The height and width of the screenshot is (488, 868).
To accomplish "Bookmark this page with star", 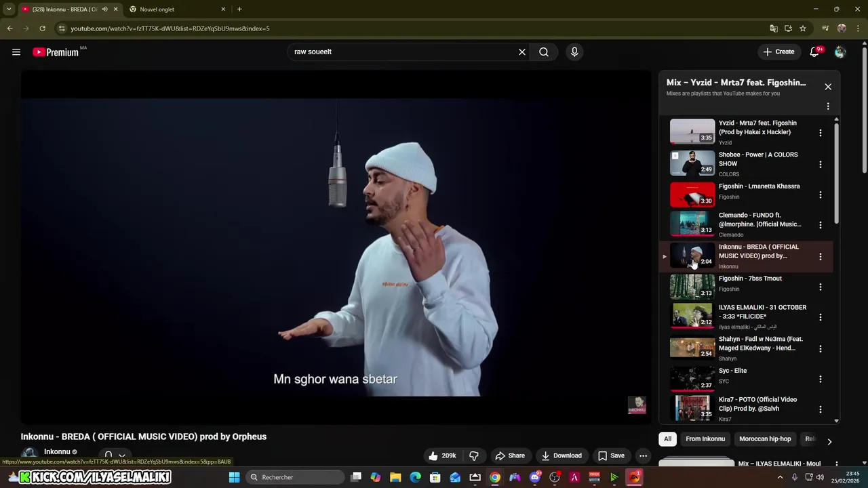I will [x=803, y=28].
